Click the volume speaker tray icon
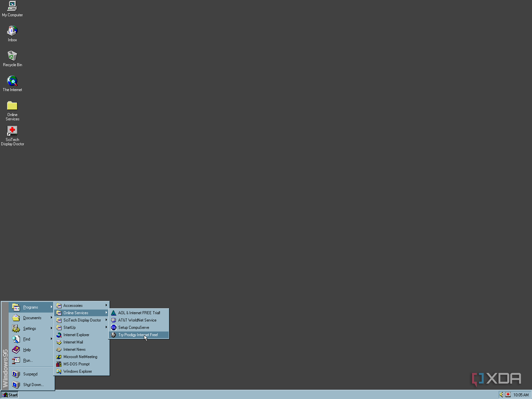The image size is (532, 399). coord(501,395)
